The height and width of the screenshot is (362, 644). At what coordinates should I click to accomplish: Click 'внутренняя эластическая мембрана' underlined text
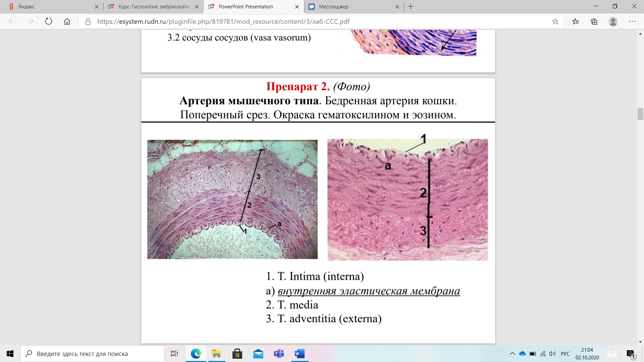point(369,291)
